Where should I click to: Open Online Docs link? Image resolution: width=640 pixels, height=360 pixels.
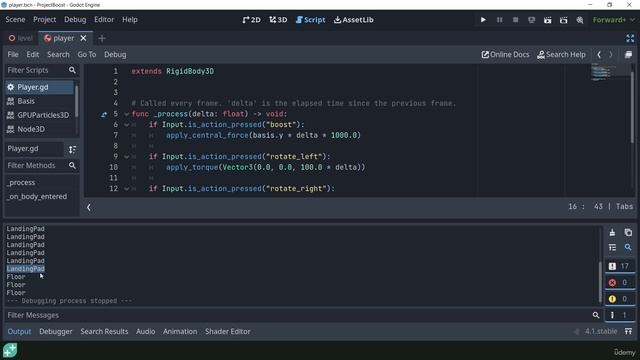point(505,54)
